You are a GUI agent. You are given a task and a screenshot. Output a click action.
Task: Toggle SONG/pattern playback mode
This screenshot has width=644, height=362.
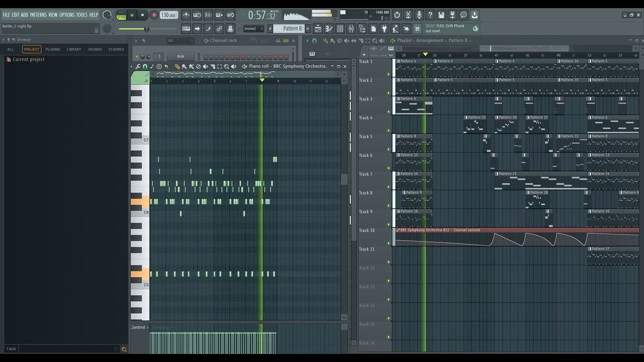click(x=121, y=16)
